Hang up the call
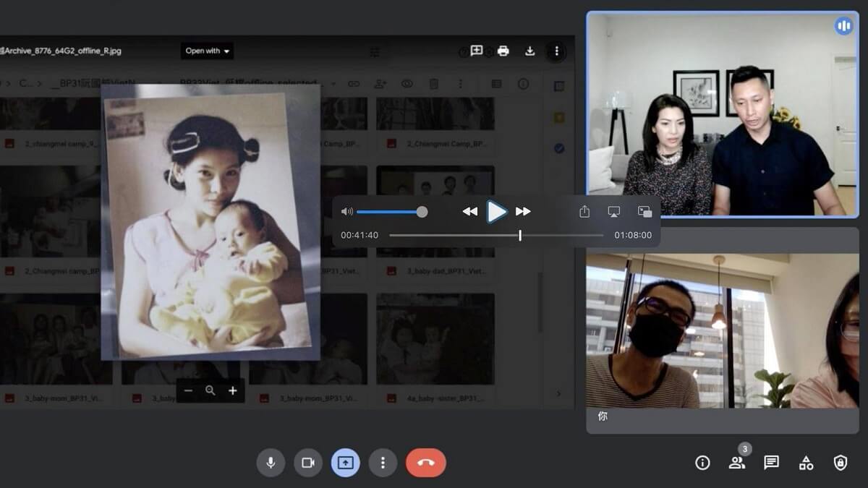The image size is (868, 488). click(426, 463)
